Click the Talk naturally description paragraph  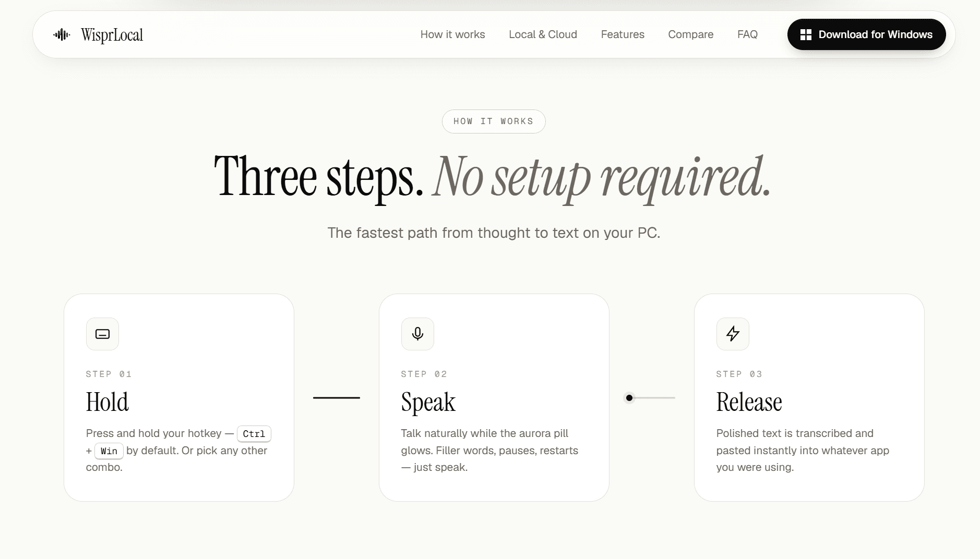pyautogui.click(x=489, y=451)
